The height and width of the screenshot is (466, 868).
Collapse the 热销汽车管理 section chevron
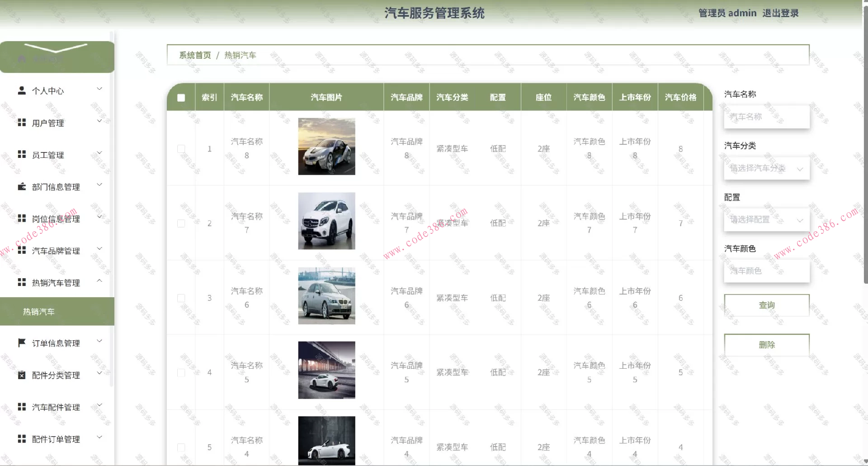99,281
